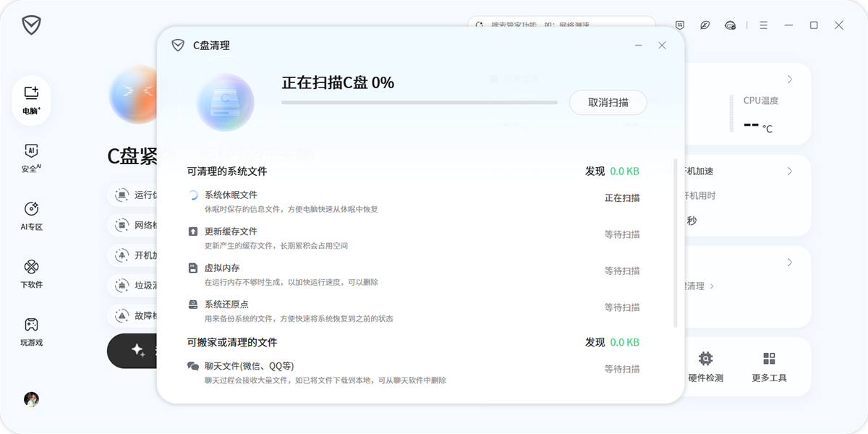Click the 下软件 sidebar icon
868x434 pixels.
click(x=30, y=271)
